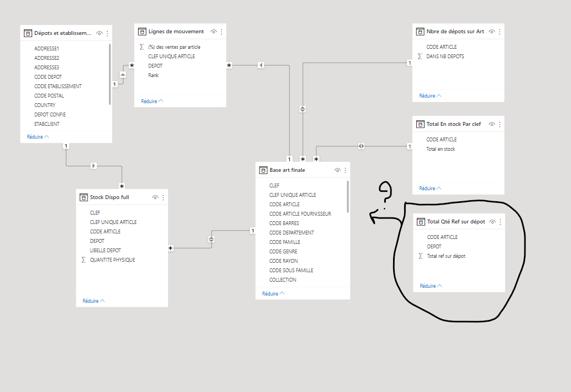Select COLLECTION field in Base art finale
The height and width of the screenshot is (392, 571).
[x=283, y=280]
